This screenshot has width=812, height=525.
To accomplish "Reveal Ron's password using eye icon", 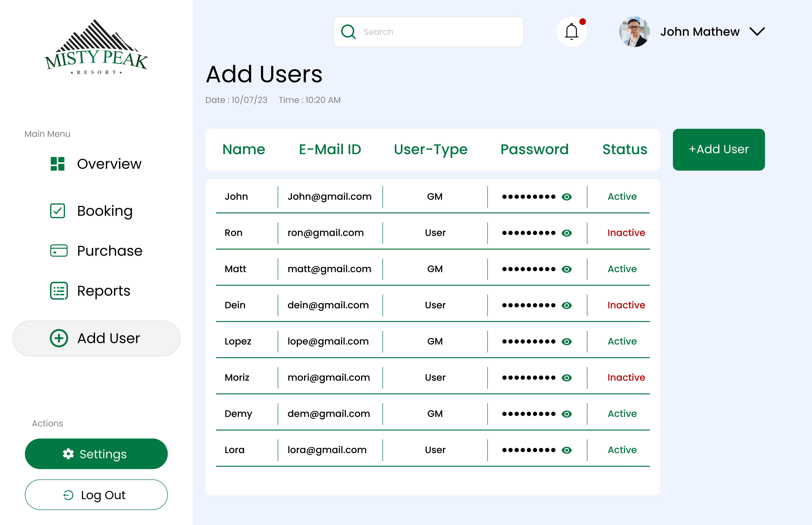I will point(566,233).
